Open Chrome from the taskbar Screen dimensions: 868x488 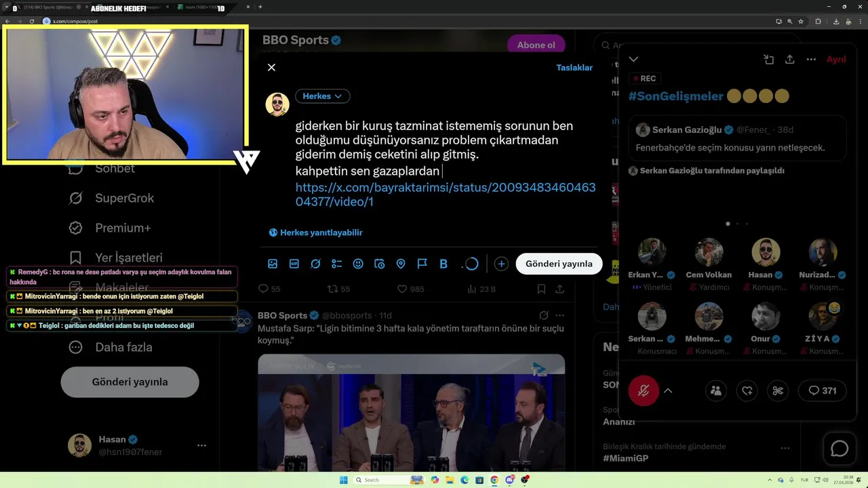pos(494,480)
